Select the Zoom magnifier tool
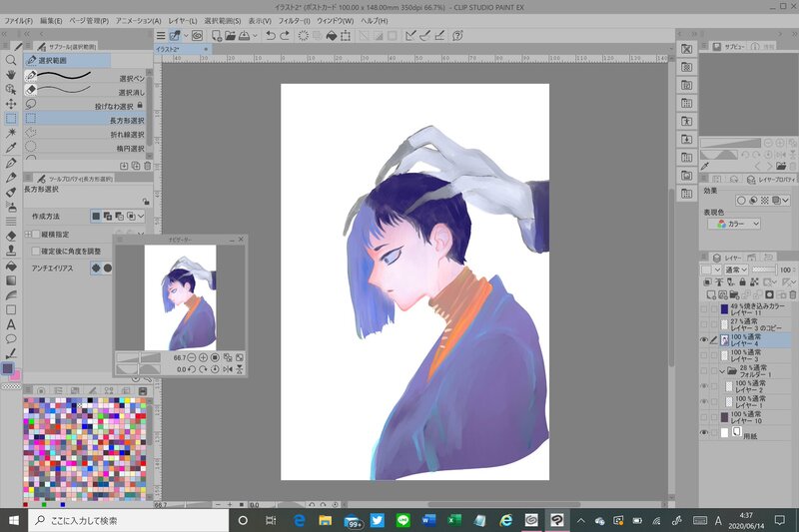799x532 pixels. tap(11, 60)
